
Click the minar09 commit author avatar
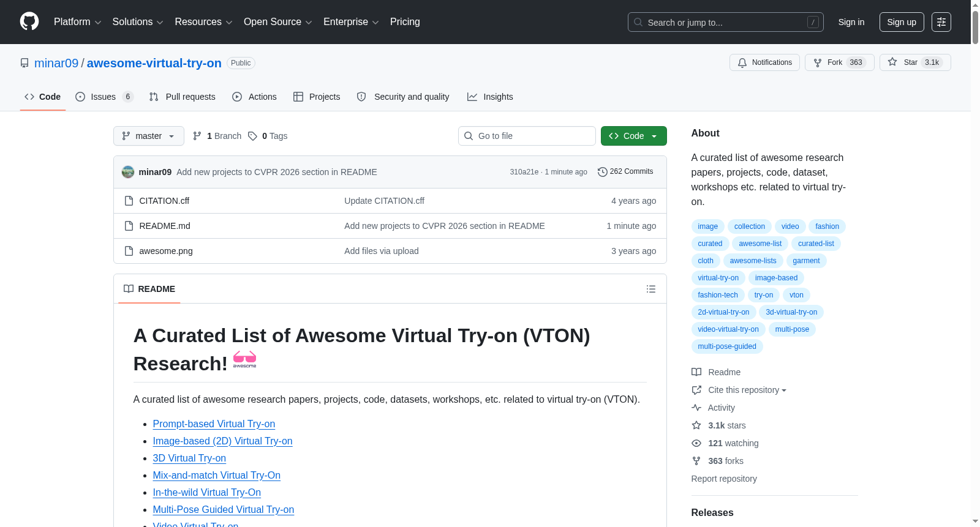click(x=128, y=172)
